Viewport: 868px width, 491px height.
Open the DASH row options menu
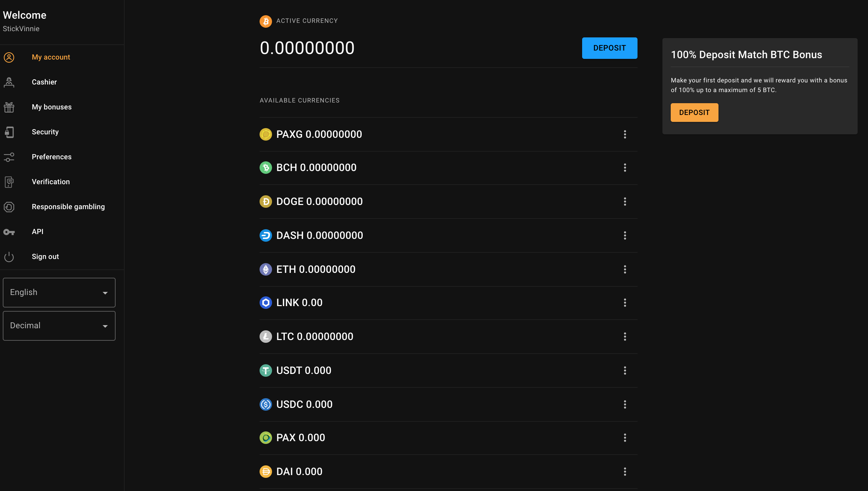click(x=625, y=235)
